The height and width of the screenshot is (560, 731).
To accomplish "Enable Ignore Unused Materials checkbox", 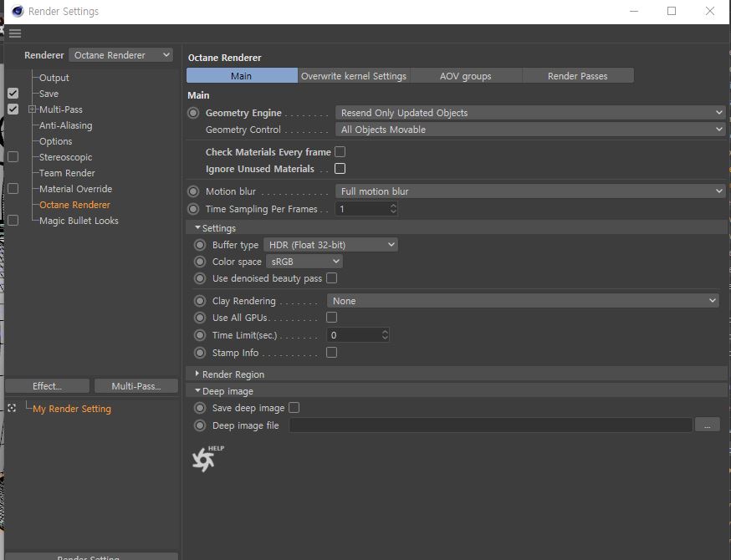I will coord(340,169).
